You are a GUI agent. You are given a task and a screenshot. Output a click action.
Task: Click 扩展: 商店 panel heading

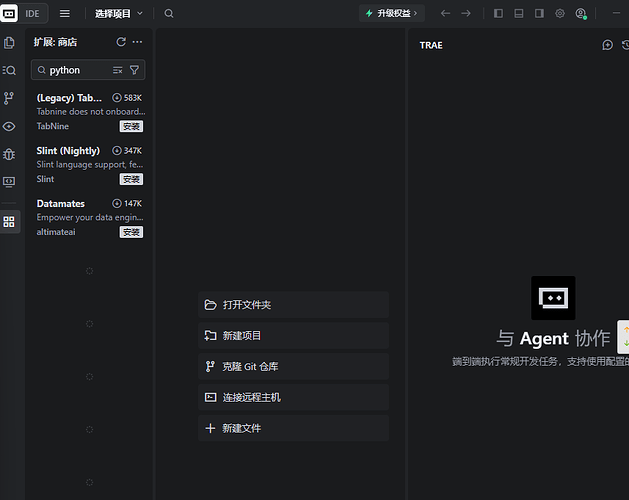(55, 42)
